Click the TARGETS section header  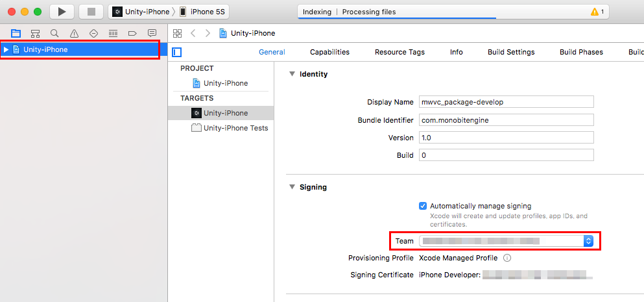[197, 98]
